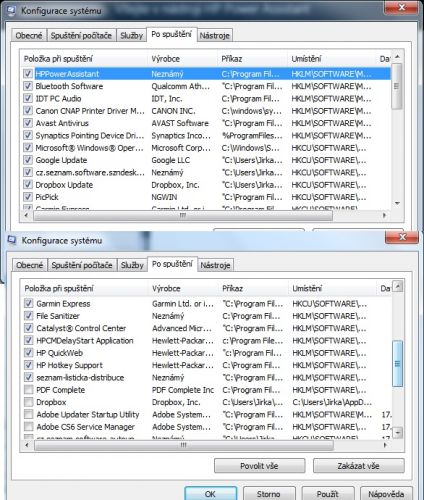Confirm with the OK button
The image size is (424, 500).
coord(211,494)
